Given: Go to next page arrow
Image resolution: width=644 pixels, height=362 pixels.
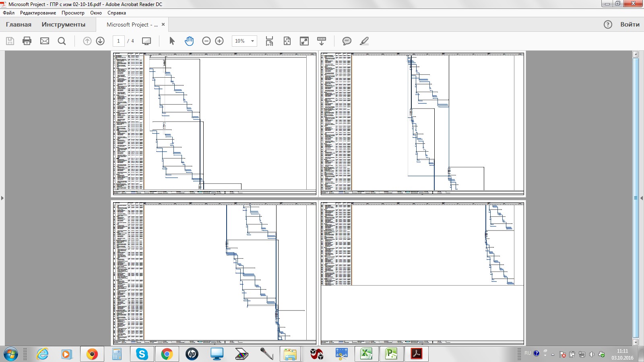Looking at the screenshot, I should [101, 41].
